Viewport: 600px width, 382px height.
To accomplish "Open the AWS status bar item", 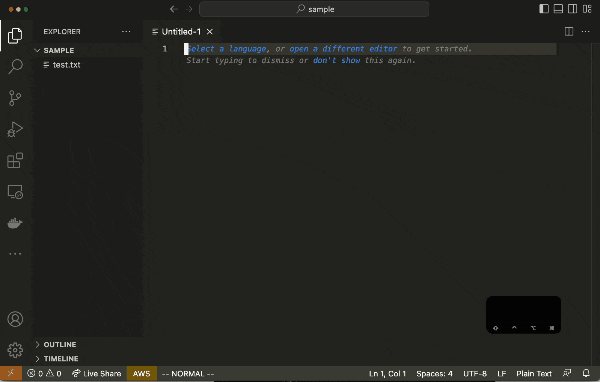I will (142, 373).
